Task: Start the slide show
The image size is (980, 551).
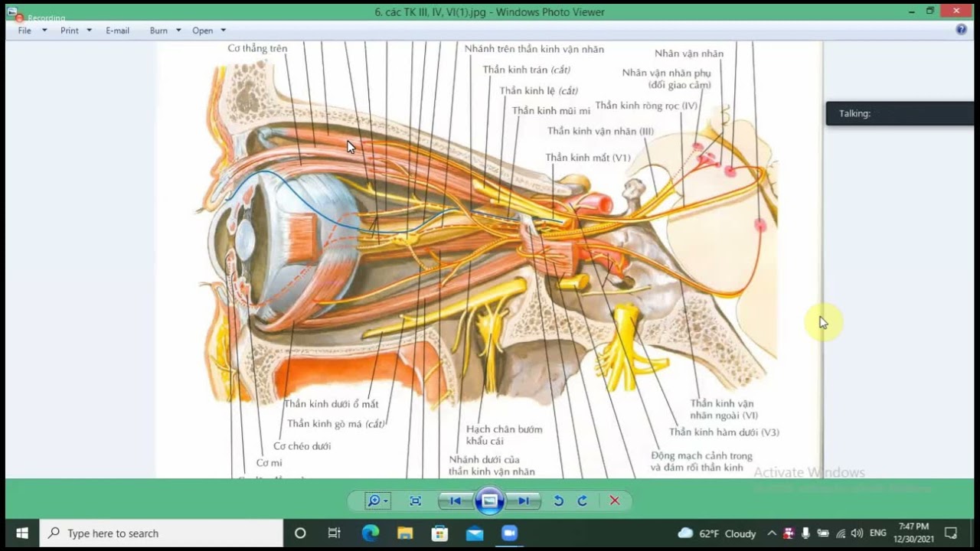Action: click(489, 501)
